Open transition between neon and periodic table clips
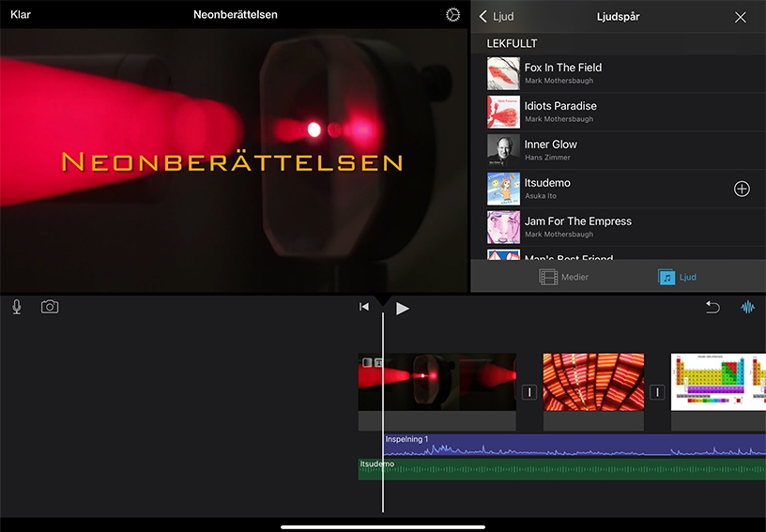Image resolution: width=766 pixels, height=532 pixels. pos(657,392)
